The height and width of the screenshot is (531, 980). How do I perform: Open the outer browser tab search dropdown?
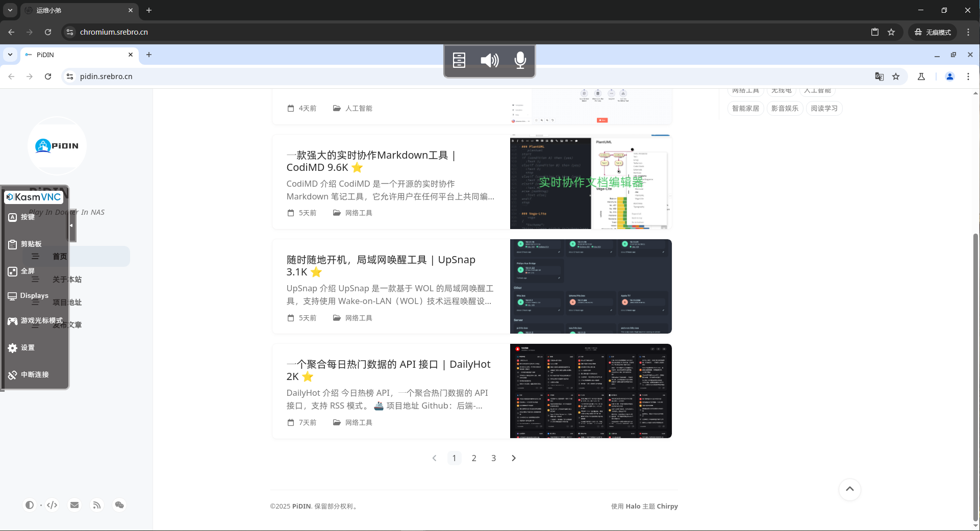[x=10, y=10]
